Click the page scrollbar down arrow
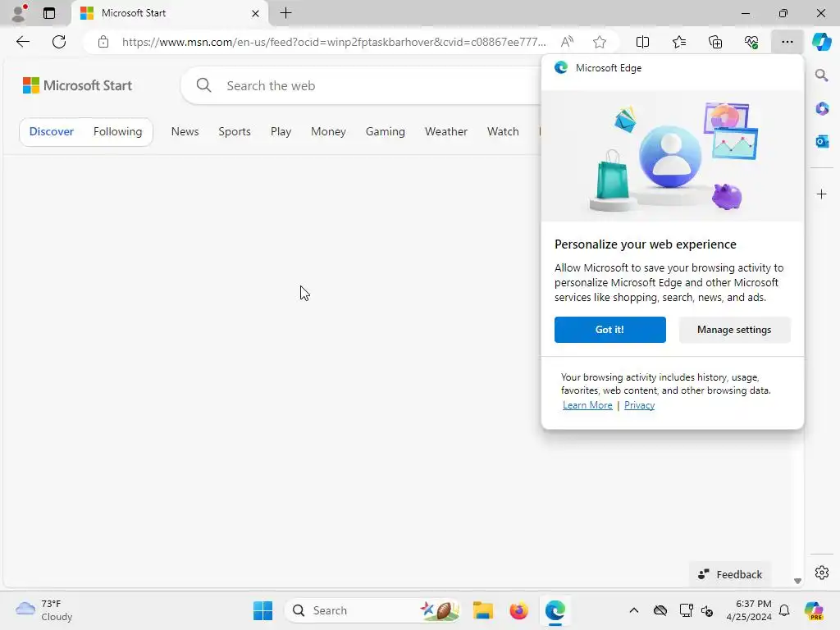The height and width of the screenshot is (630, 840). pos(797,582)
